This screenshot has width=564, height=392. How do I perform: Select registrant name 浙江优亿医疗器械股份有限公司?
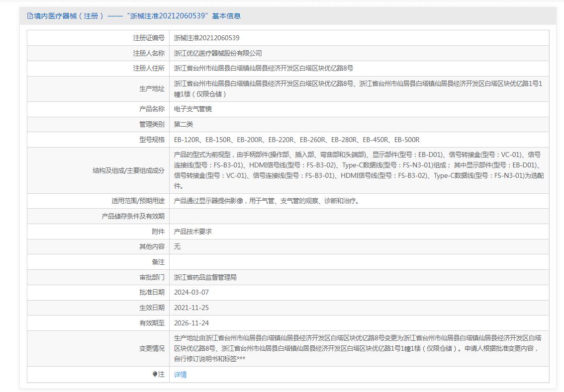pyautogui.click(x=218, y=53)
